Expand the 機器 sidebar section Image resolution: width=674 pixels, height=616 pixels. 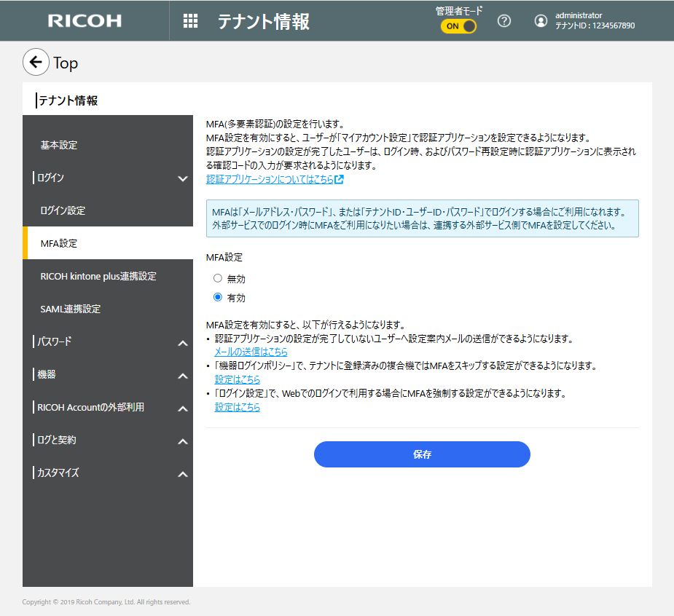pyautogui.click(x=182, y=375)
